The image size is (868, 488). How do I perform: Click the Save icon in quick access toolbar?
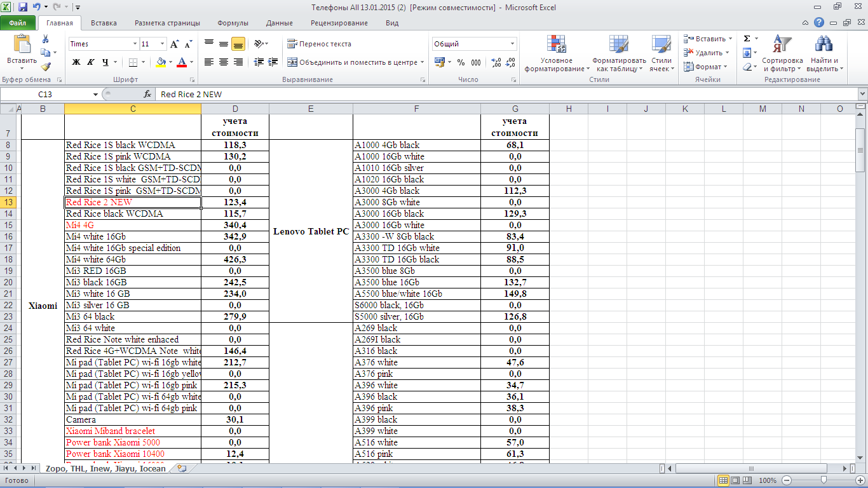[x=23, y=7]
